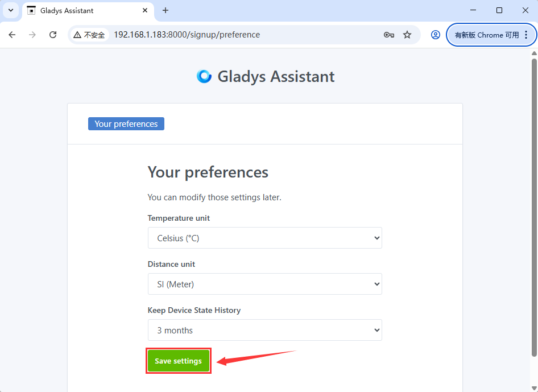This screenshot has width=538, height=392.
Task: Click the not-secure warning badge
Action: pyautogui.click(x=89, y=35)
